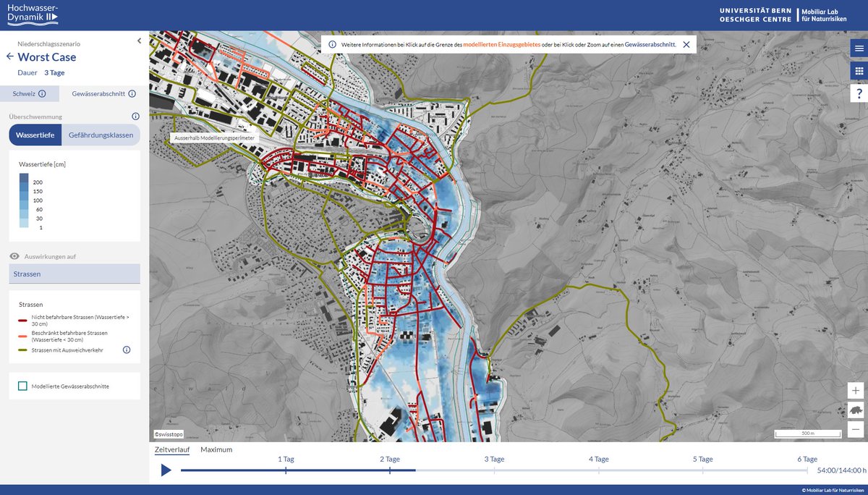Collapse the sidebar with the chevron arrow
This screenshot has width=868, height=495.
(139, 41)
